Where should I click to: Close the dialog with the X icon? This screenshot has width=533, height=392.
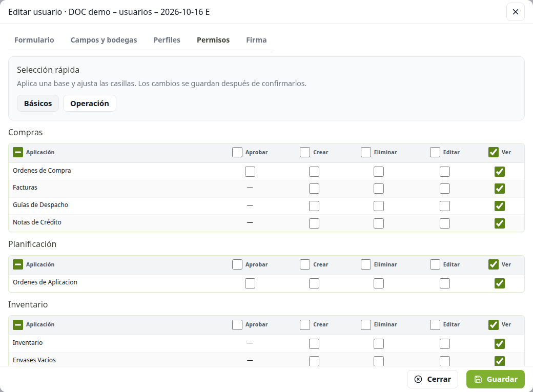coord(516,12)
